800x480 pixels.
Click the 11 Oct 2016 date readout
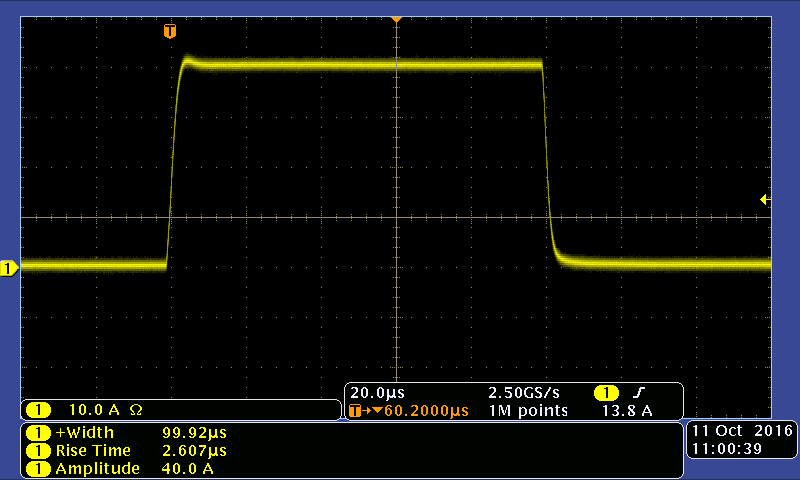coord(742,431)
